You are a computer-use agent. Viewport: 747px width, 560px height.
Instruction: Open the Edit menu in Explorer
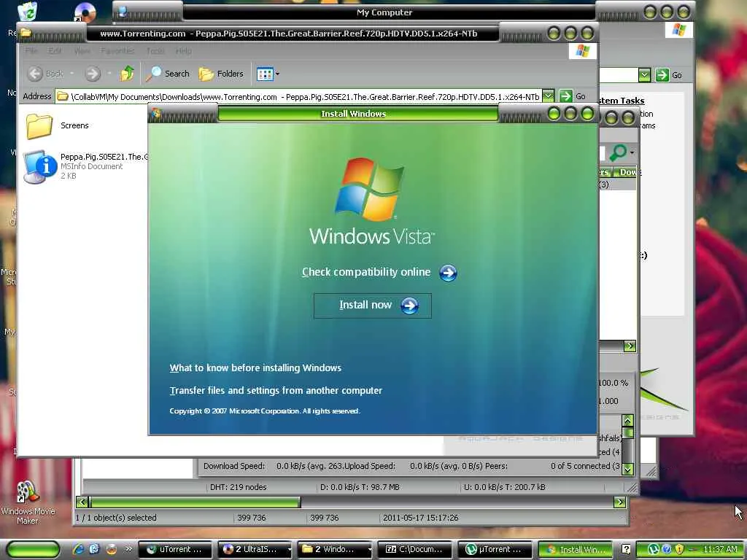(x=55, y=50)
